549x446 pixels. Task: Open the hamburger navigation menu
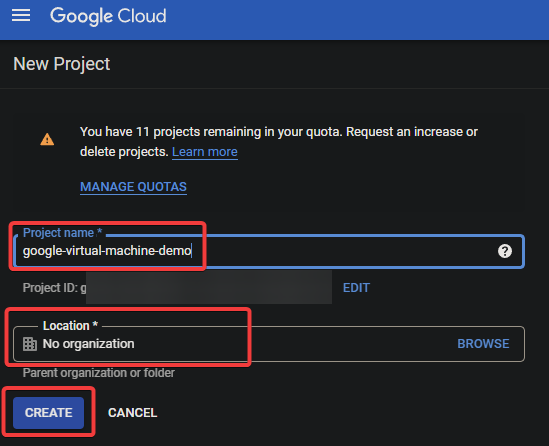(21, 15)
